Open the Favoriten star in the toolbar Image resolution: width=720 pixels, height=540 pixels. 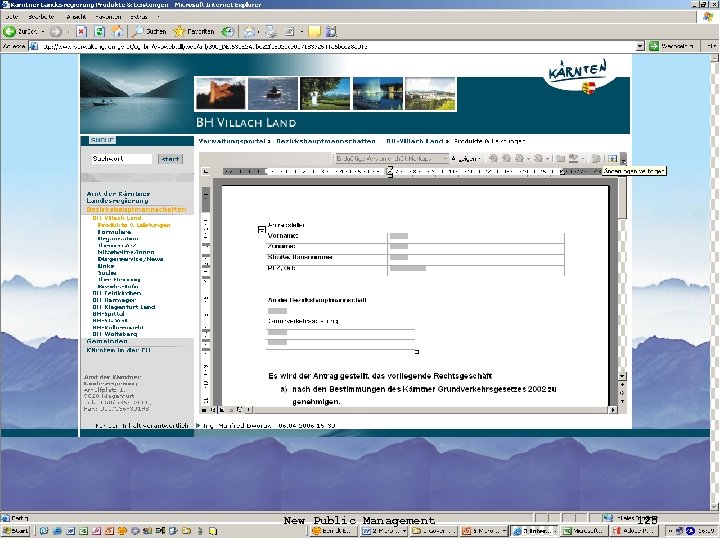click(x=194, y=32)
